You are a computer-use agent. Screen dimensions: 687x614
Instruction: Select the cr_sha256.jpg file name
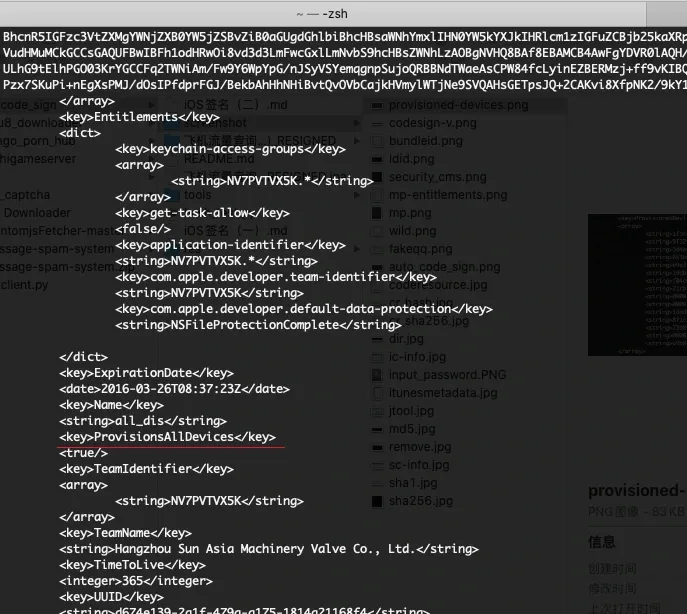point(429,321)
